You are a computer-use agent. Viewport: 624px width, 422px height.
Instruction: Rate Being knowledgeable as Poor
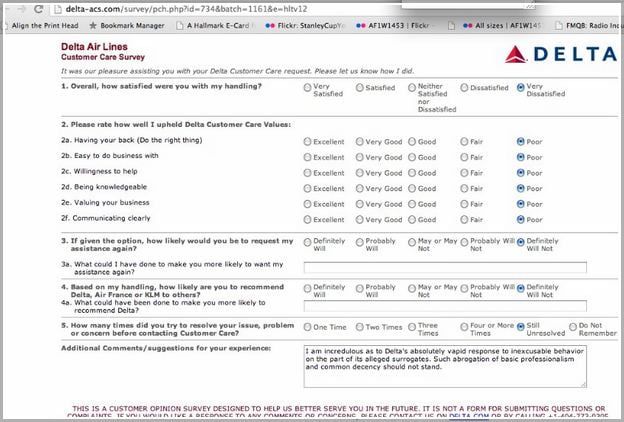(x=521, y=188)
